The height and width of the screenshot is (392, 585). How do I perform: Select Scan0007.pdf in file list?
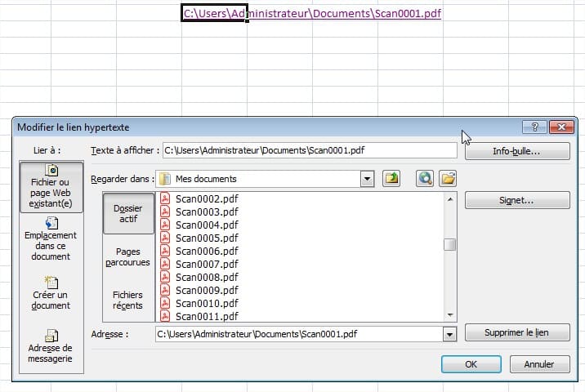(207, 264)
